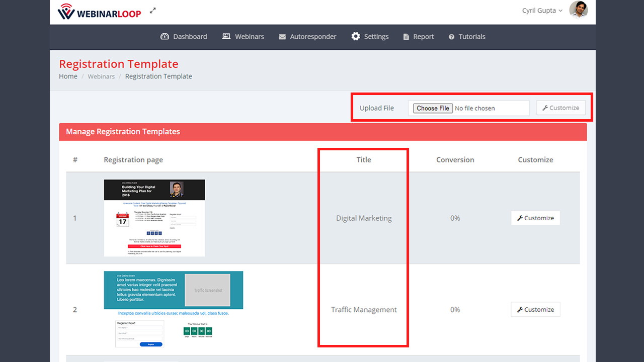The width and height of the screenshot is (644, 362).
Task: Customize the Traffic Management template
Action: coord(535,310)
